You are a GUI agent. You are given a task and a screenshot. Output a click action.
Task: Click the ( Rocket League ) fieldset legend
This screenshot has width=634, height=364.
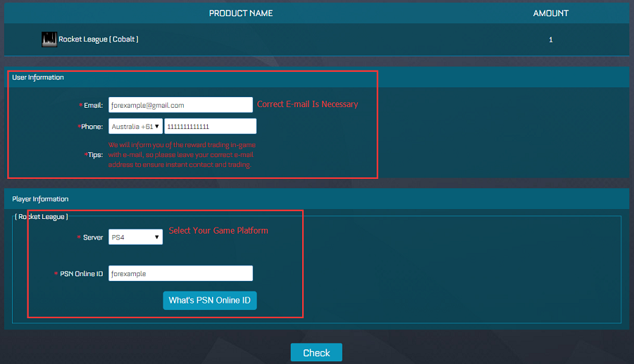(42, 217)
